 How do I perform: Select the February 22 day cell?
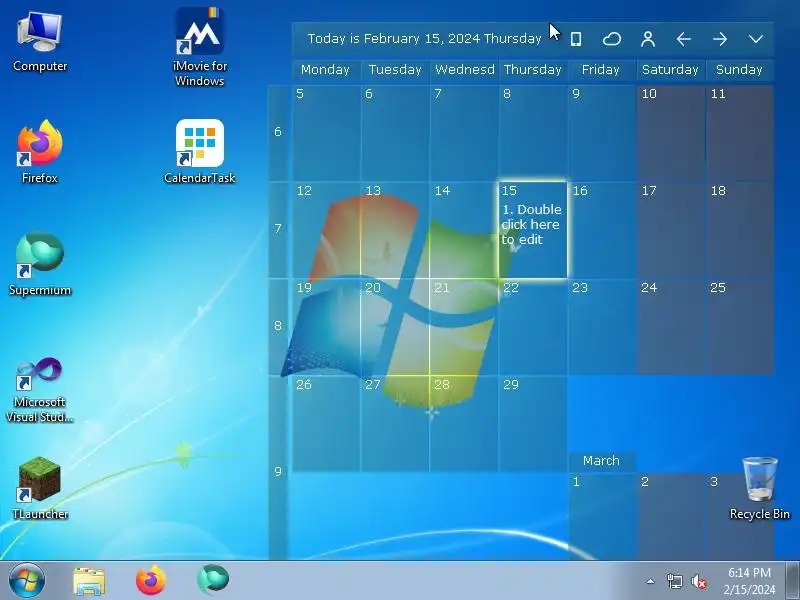[x=533, y=327]
